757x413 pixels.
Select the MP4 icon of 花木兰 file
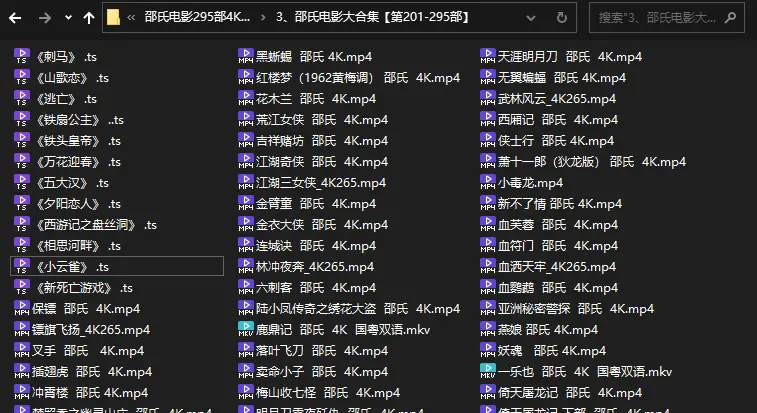coord(246,98)
